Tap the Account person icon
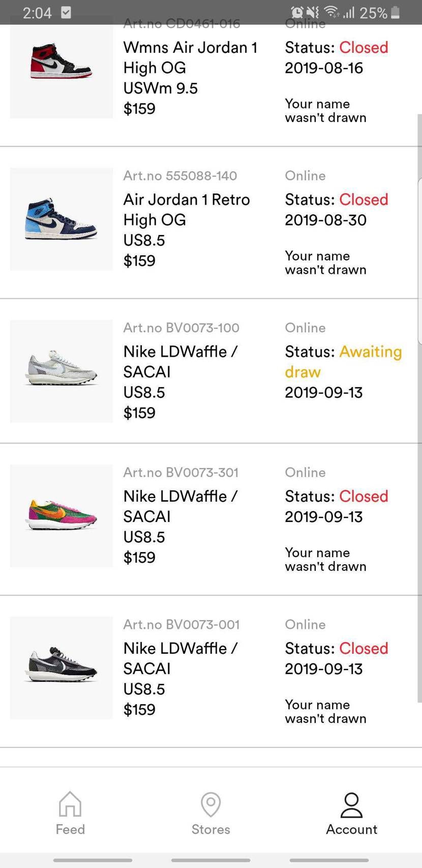This screenshot has height=868, width=422. point(351,805)
